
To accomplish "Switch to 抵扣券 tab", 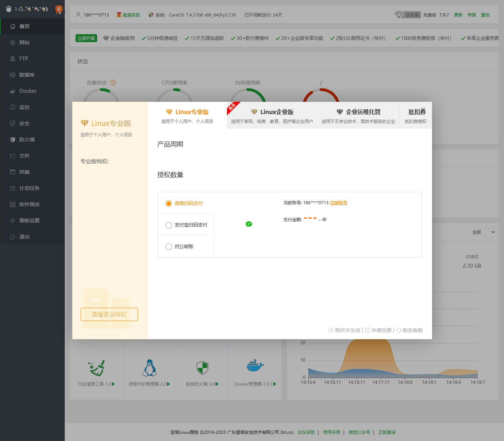I will click(416, 115).
